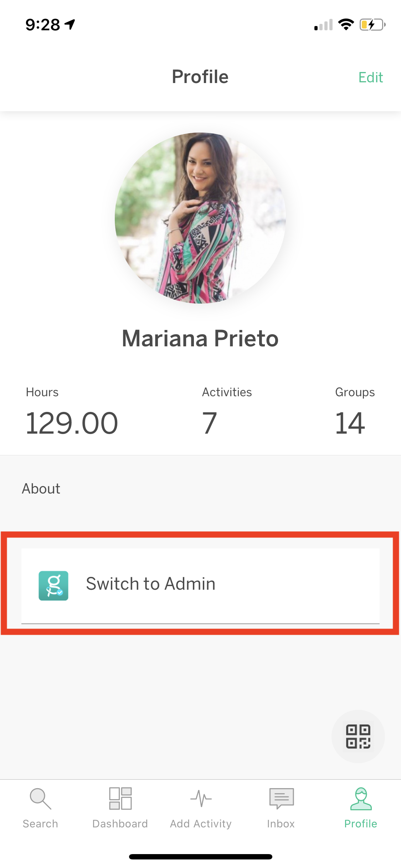
Task: Tap the Search magnifier icon
Action: tap(40, 799)
